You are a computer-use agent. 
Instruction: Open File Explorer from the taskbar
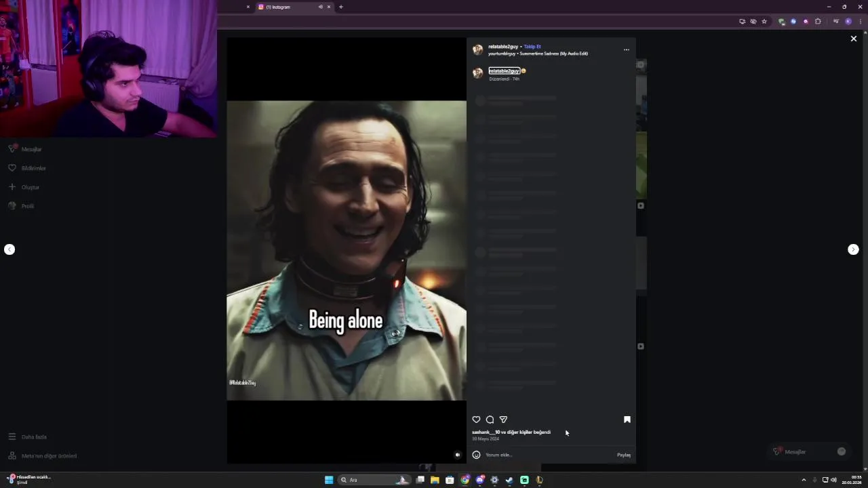(x=435, y=480)
